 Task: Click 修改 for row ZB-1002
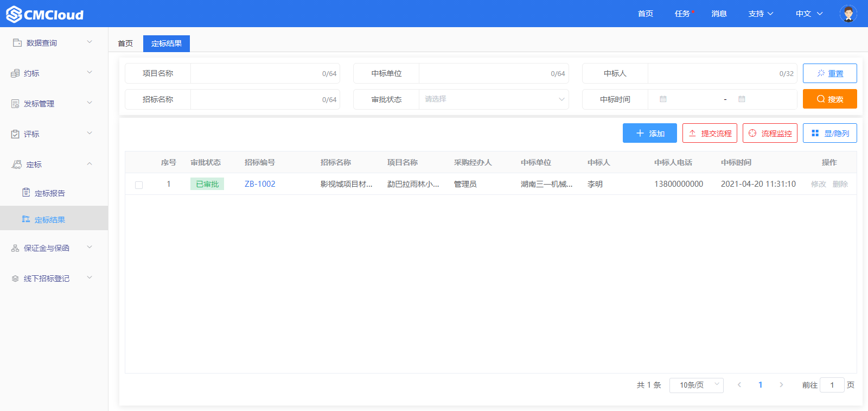coord(819,184)
